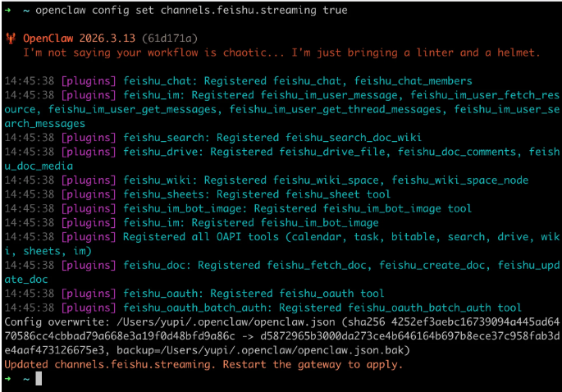Image resolution: width=562 pixels, height=392 pixels.
Task: Click the green prompt arrow before the openclaw command
Action: (8, 11)
